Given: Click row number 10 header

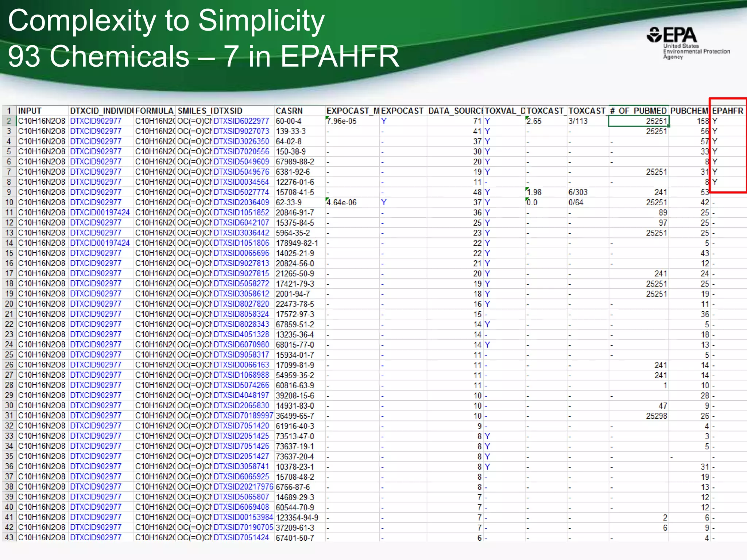Looking at the screenshot, I should [x=9, y=202].
